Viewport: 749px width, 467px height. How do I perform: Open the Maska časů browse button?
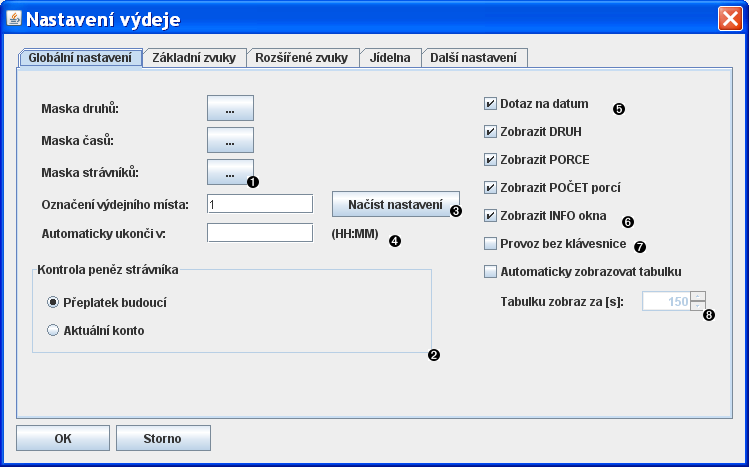click(x=230, y=140)
